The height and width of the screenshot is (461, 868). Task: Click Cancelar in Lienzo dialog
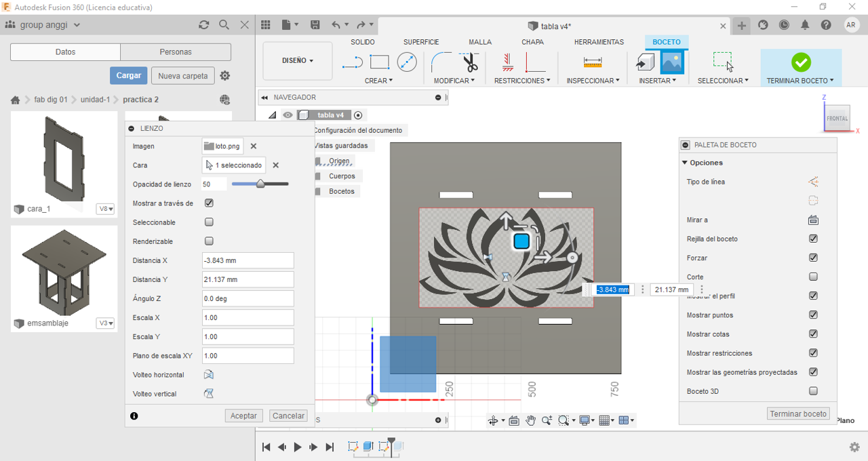coord(288,416)
